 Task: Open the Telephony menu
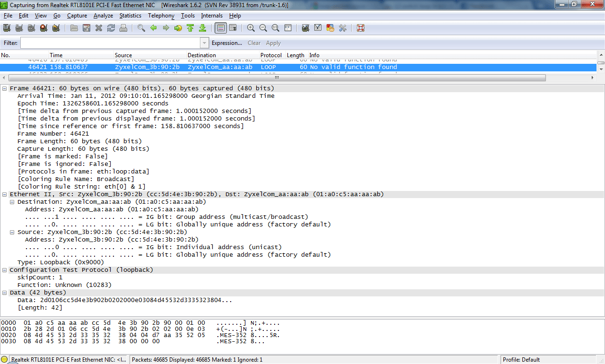click(161, 16)
